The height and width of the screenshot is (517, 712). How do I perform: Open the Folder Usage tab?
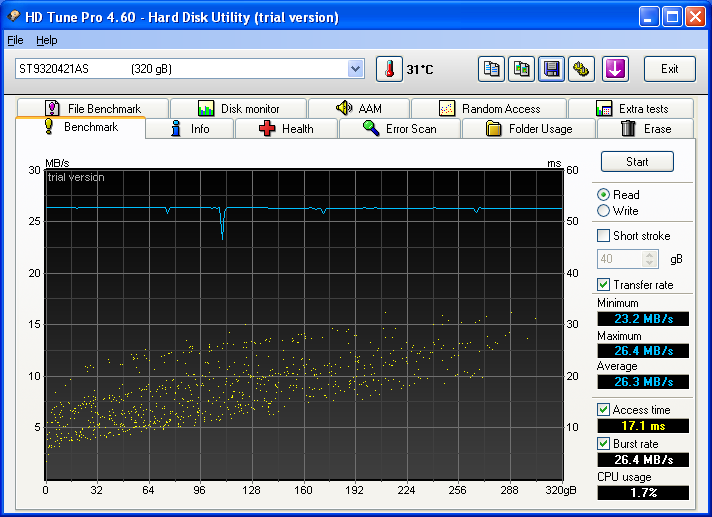pos(529,129)
